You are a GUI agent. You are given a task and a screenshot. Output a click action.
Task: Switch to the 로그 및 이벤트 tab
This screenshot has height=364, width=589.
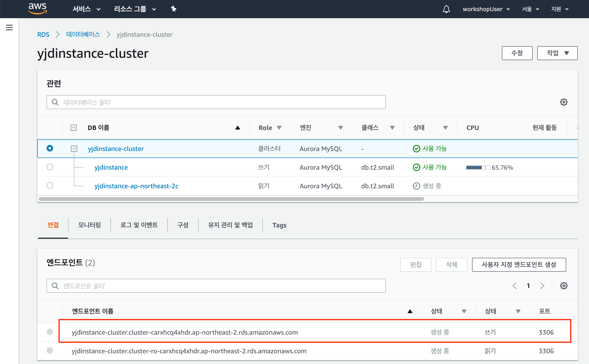[x=139, y=225]
